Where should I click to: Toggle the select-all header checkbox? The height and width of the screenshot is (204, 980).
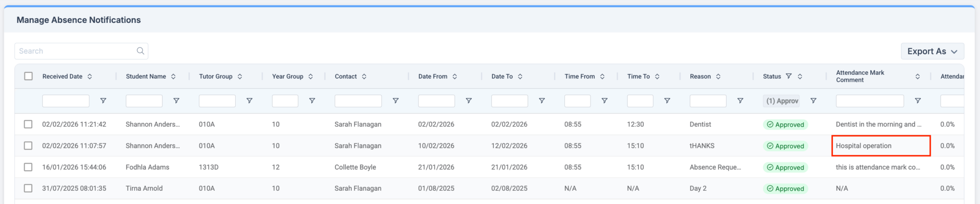[28, 76]
